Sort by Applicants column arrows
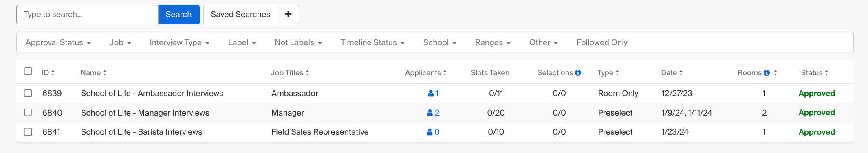 445,73
